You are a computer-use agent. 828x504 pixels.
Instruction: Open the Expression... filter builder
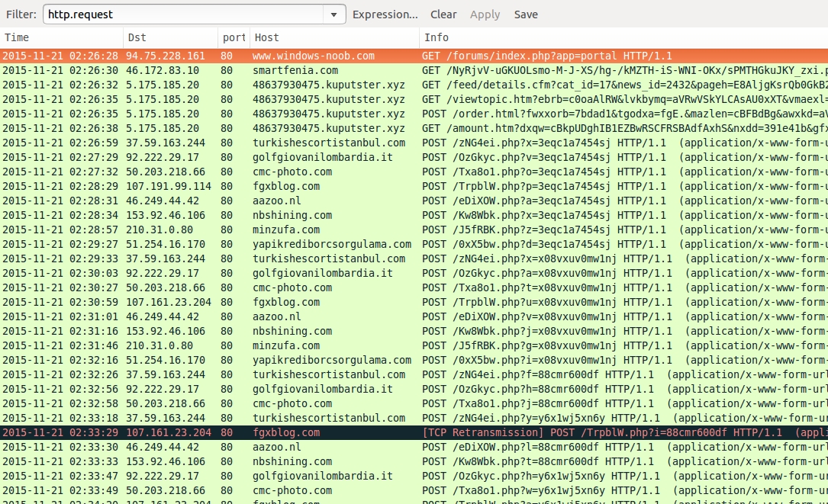(385, 14)
